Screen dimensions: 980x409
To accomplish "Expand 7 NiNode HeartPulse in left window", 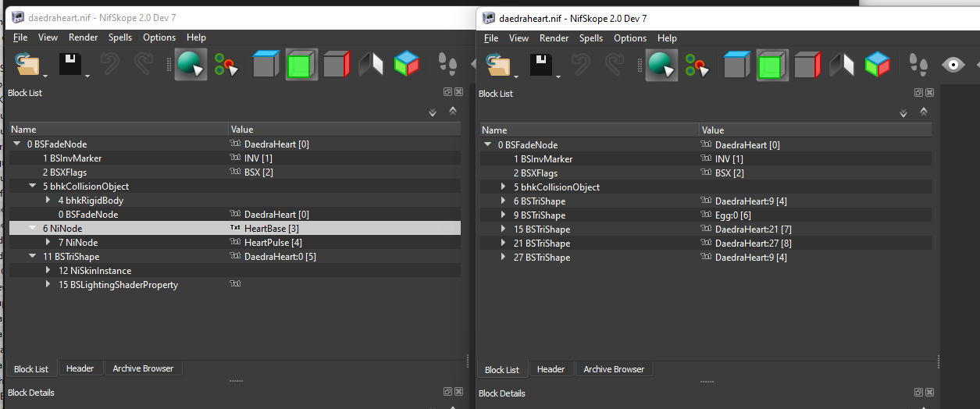I will [48, 243].
